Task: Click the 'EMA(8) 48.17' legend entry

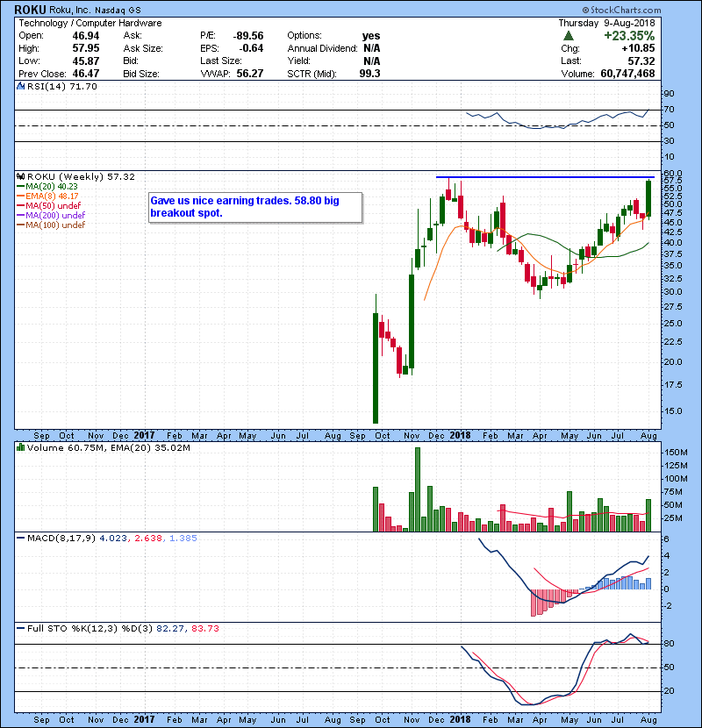Action: tap(52, 196)
